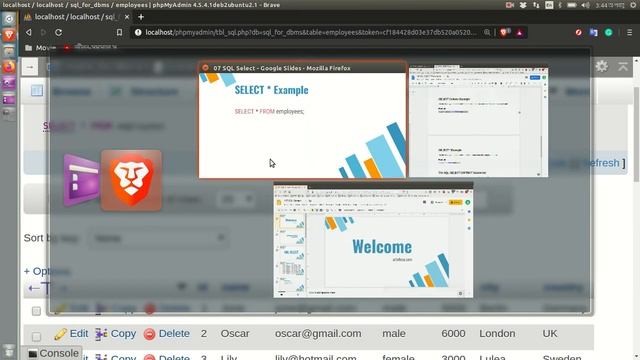Bookmark this page with the bookmark icon
640x360 pixels.
coord(119,32)
